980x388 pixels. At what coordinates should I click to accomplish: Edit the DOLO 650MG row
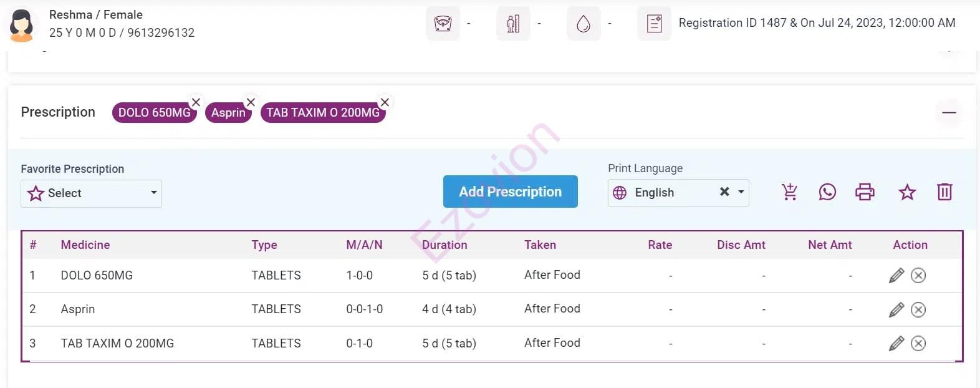coord(896,276)
